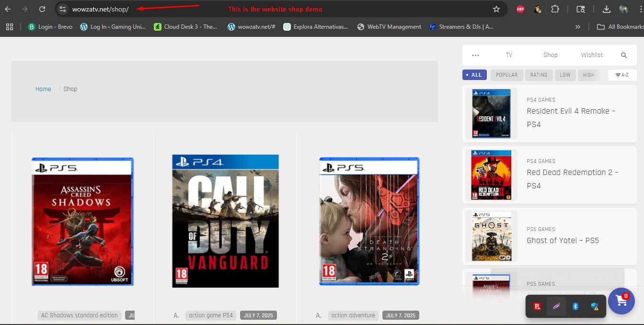Click the Resident Evil 4 sidebar thumbnail
Screen dimensions: 644x325
click(x=491, y=114)
